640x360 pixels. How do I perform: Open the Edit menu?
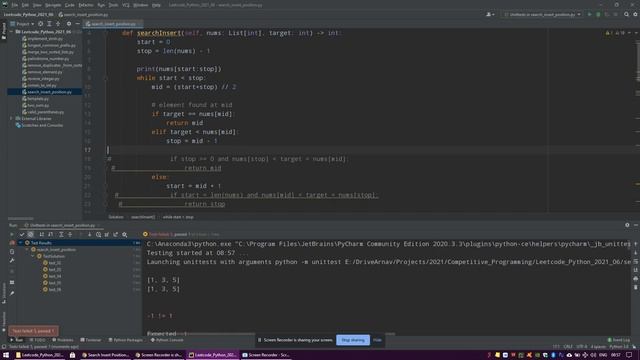pyautogui.click(x=25, y=5)
